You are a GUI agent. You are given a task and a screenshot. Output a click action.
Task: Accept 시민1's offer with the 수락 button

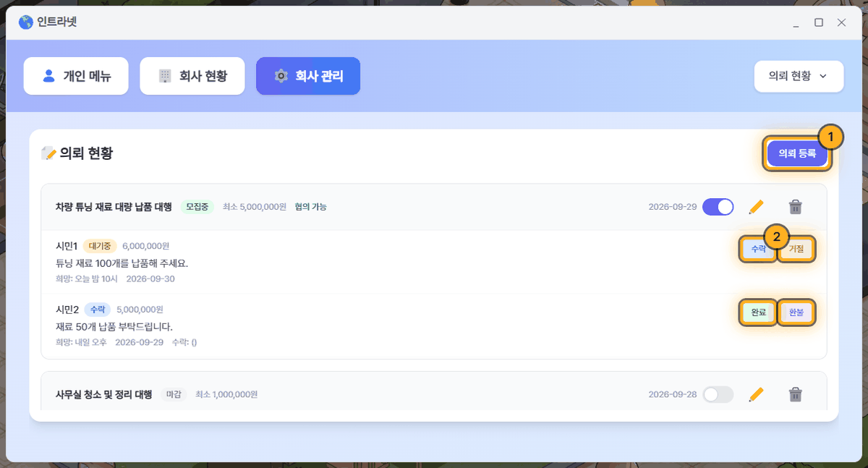click(x=759, y=249)
